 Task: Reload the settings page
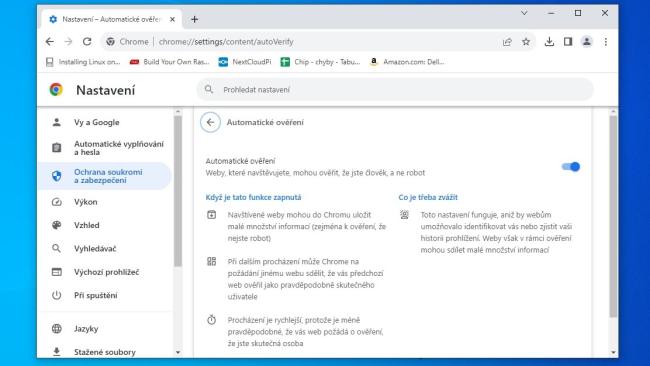click(87, 41)
